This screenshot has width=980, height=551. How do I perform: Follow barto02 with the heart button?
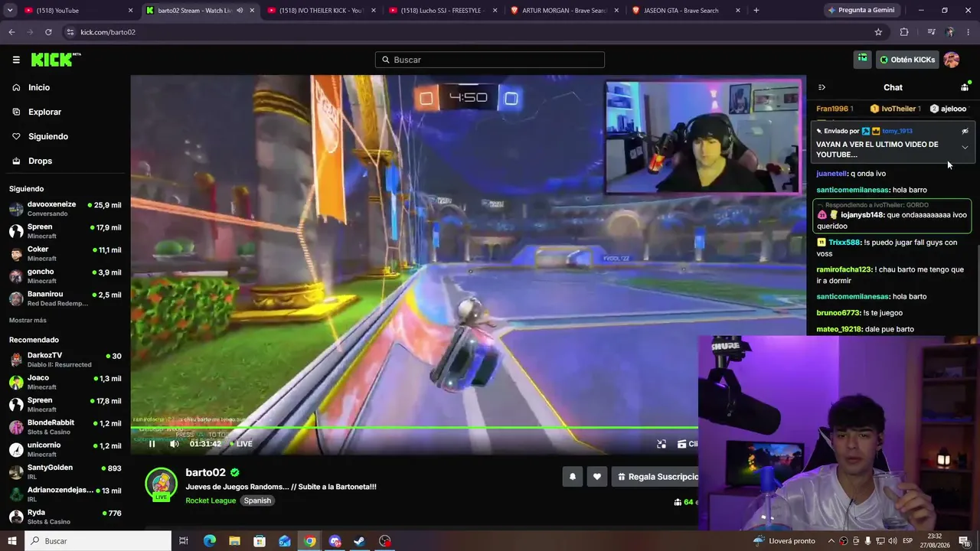[x=597, y=477]
